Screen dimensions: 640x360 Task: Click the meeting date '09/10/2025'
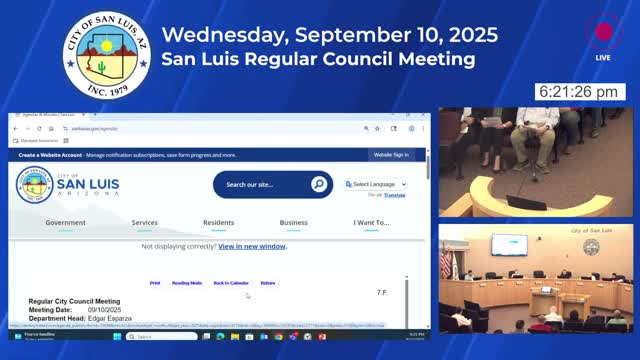pyautogui.click(x=104, y=310)
